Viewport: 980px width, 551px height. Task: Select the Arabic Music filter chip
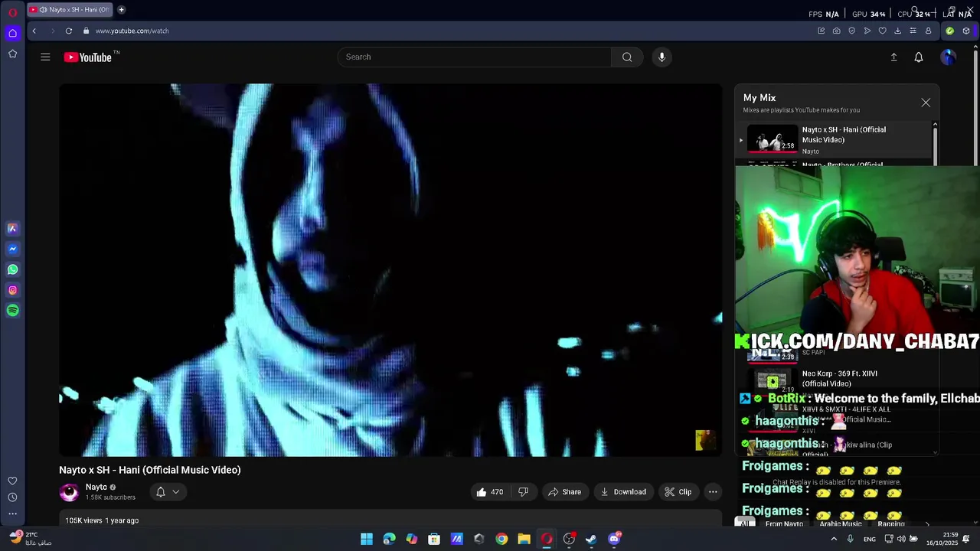point(841,524)
